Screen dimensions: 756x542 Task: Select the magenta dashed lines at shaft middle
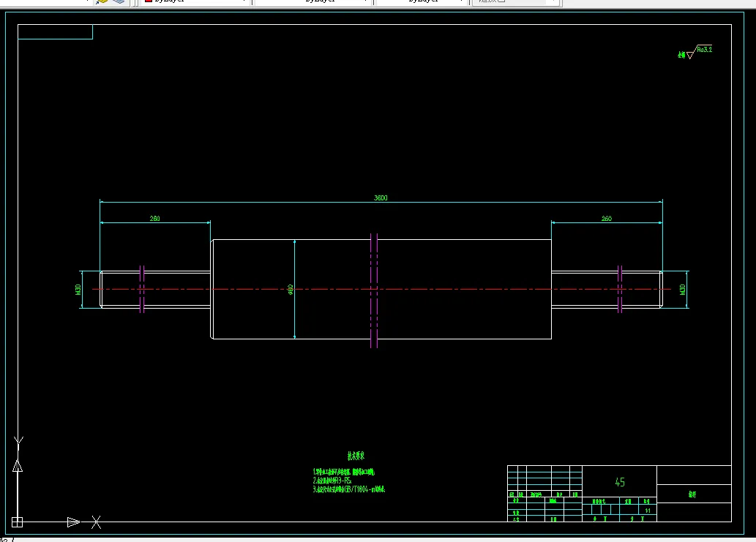pos(374,290)
